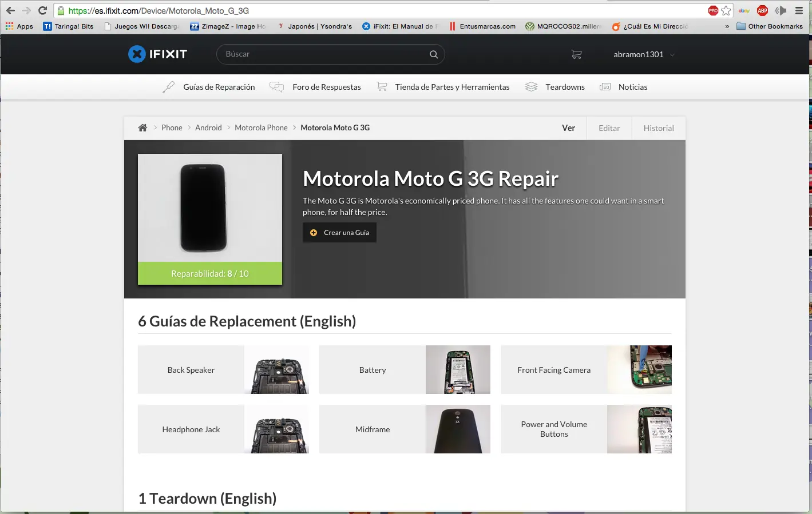Image resolution: width=812 pixels, height=514 pixels.
Task: Click the plus icon on Crear una Guía
Action: pyautogui.click(x=314, y=233)
